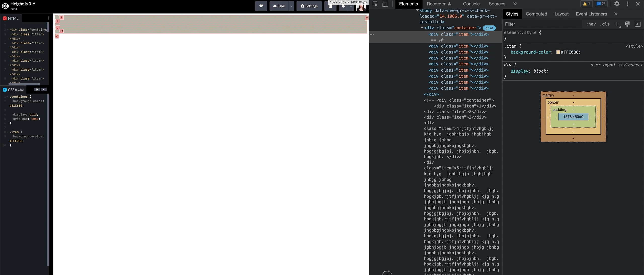Click the warnings indicator badge
Image resolution: width=644 pixels, height=275 pixels.
(x=586, y=4)
